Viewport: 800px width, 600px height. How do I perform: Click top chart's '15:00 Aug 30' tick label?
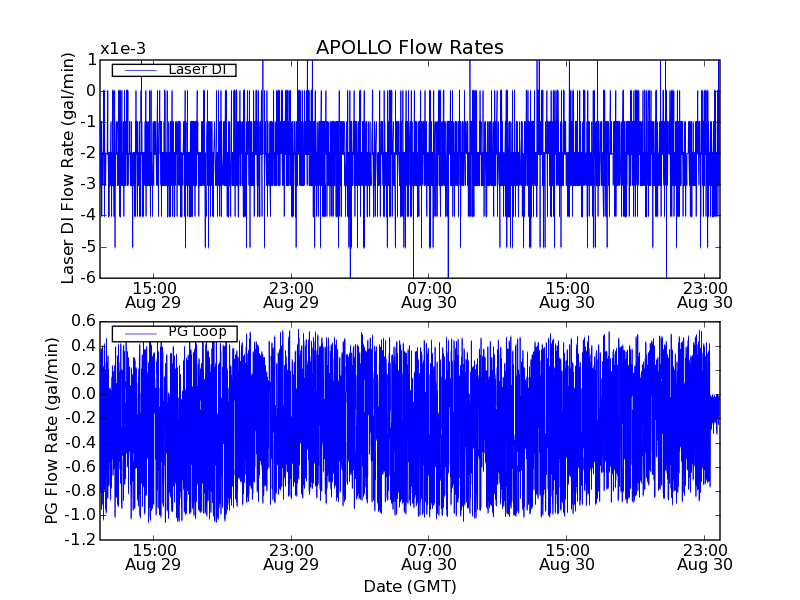tap(567, 295)
